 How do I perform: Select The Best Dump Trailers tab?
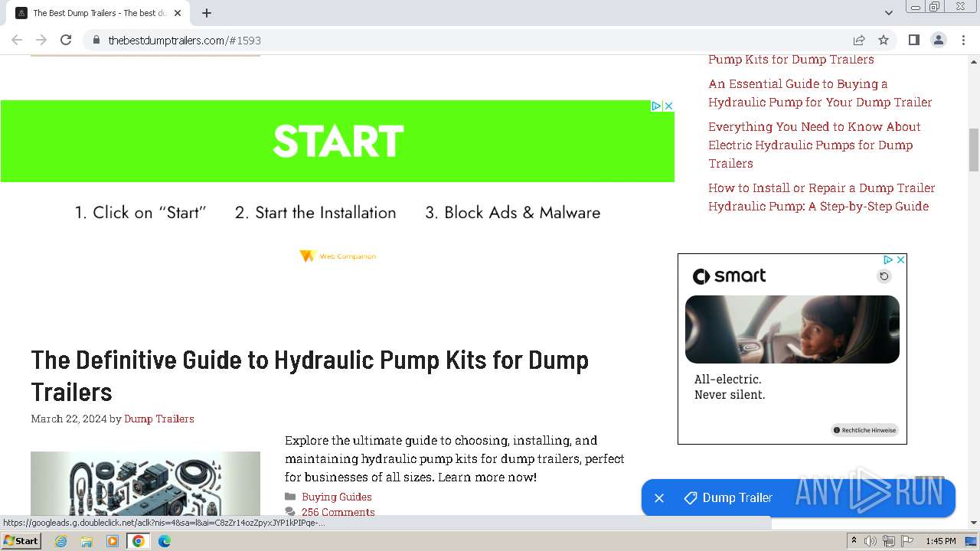pos(98,13)
